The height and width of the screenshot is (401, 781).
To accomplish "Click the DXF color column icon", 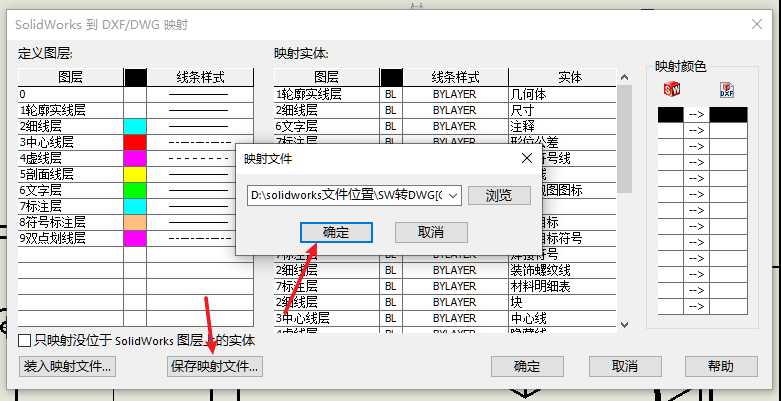I will [727, 90].
